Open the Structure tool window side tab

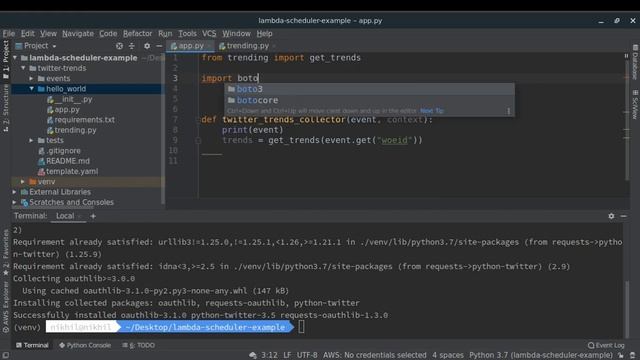[x=5, y=108]
